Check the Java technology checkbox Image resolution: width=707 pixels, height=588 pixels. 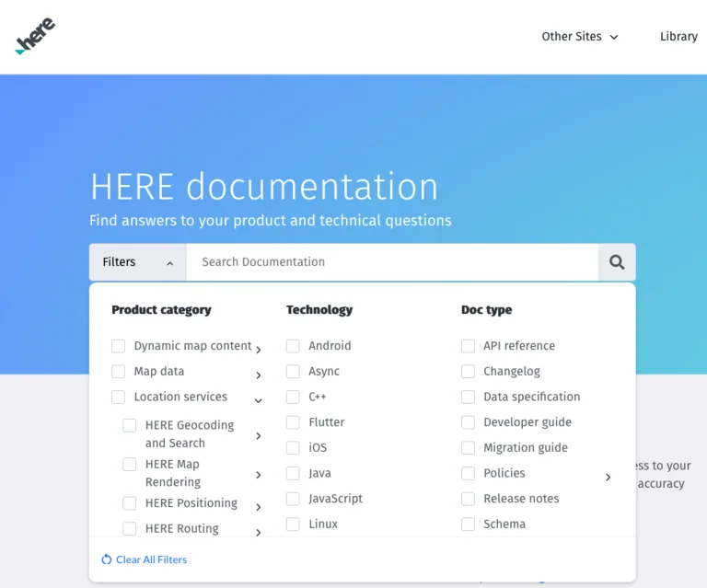tap(293, 474)
